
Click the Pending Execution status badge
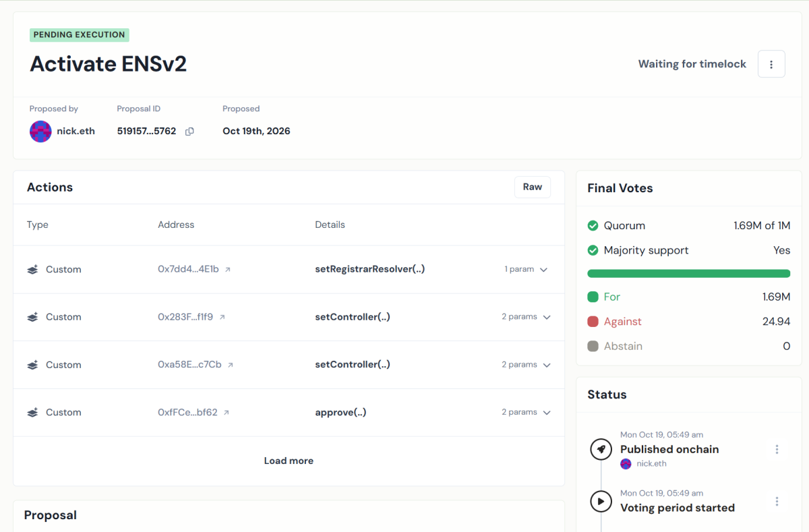click(x=80, y=35)
